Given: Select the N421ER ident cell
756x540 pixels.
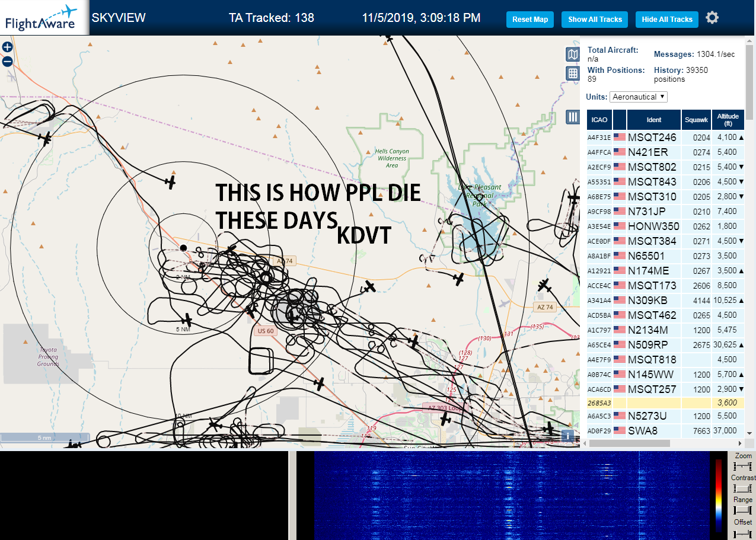Looking at the screenshot, I should [x=654, y=152].
